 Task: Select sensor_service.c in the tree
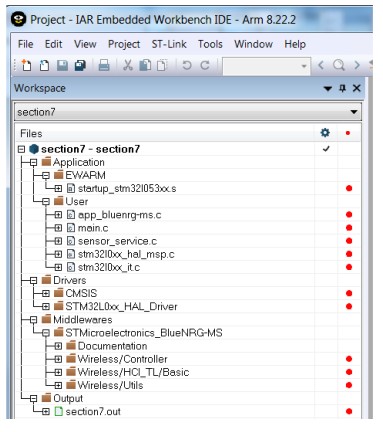(x=117, y=241)
